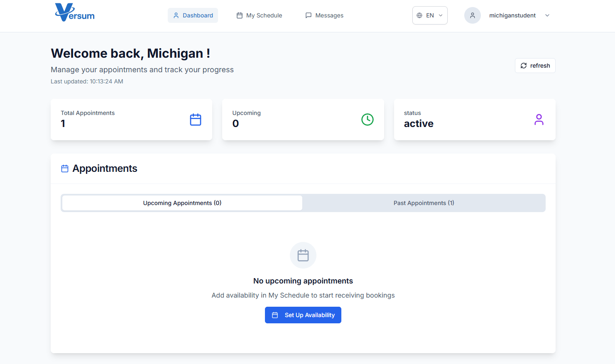Click the 'status' label in the status card
Screen dimensions: 615x364
click(412, 113)
